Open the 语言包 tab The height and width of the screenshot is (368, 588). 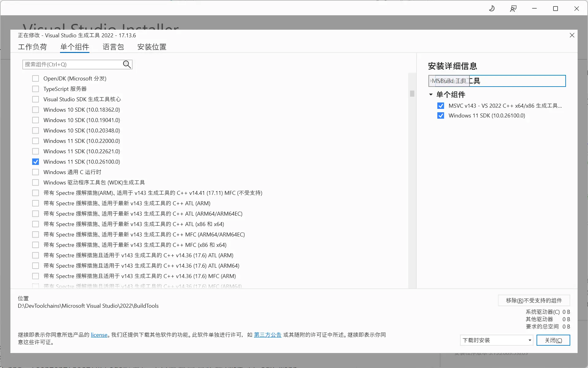coord(113,47)
